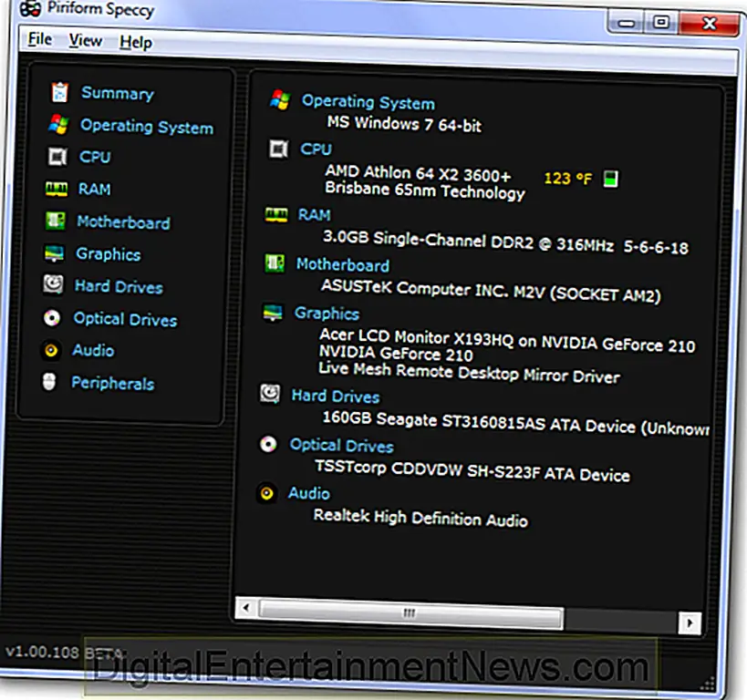The image size is (747, 700).
Task: Click the scrollbar left arrow button
Action: coord(247,608)
